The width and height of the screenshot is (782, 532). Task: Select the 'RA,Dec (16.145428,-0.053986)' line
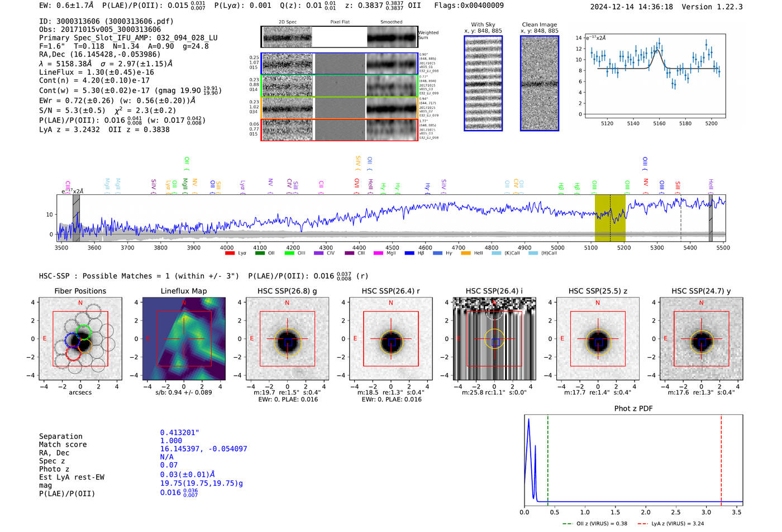[x=99, y=54]
